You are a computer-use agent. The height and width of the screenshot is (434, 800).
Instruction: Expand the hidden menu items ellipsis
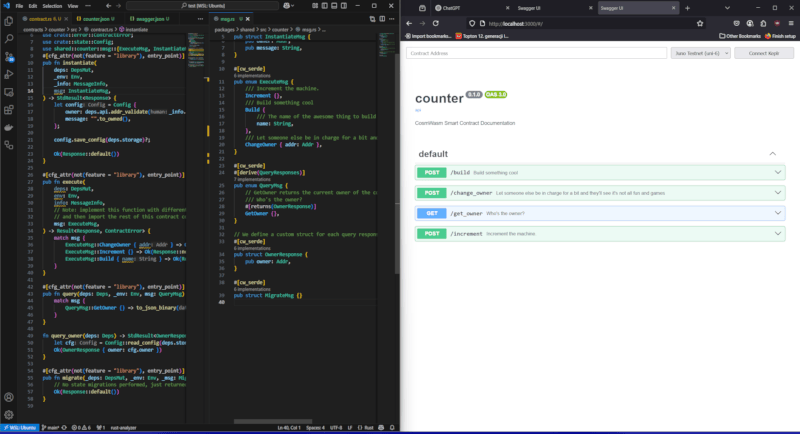tap(88, 6)
